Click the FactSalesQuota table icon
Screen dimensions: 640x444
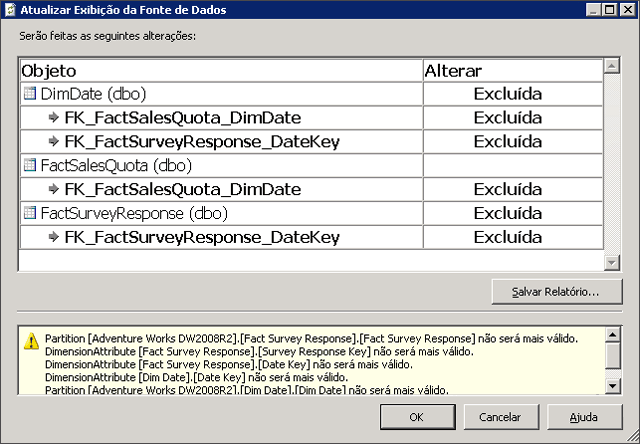pos(30,165)
